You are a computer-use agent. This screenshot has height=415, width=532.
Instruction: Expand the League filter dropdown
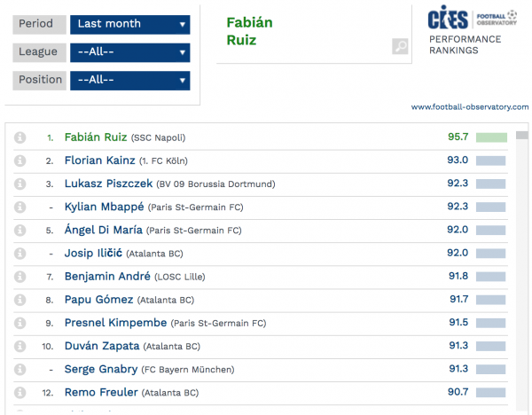pyautogui.click(x=129, y=52)
